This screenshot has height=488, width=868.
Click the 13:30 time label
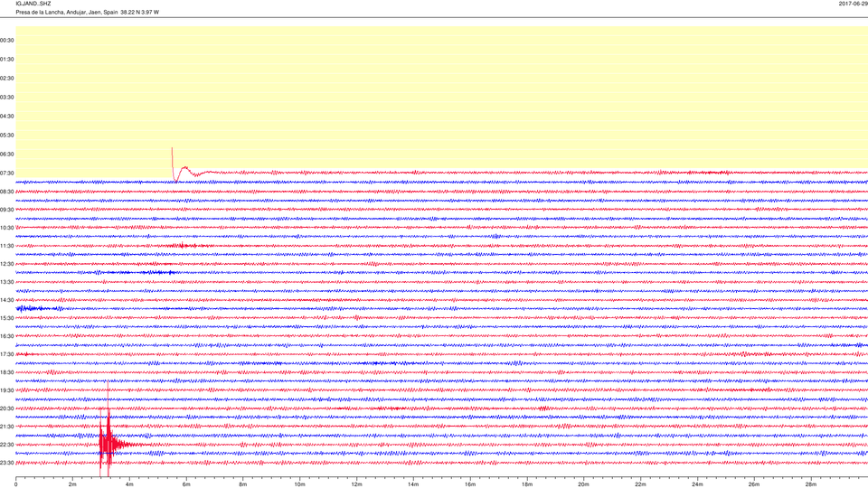[7, 282]
